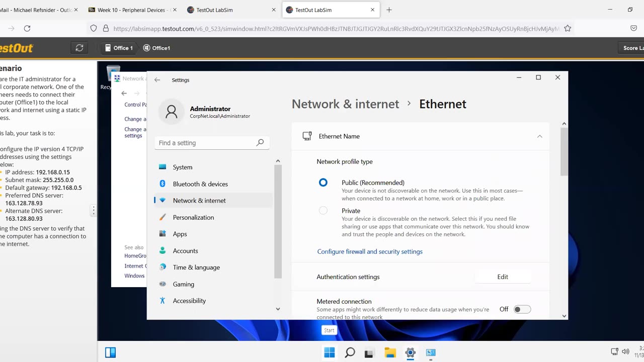Open a new browser tab
This screenshot has height=362, width=644.
click(389, 10)
